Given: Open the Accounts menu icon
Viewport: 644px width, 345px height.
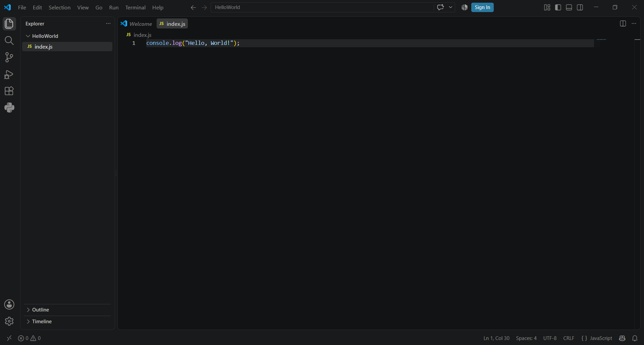Looking at the screenshot, I should 9,304.
